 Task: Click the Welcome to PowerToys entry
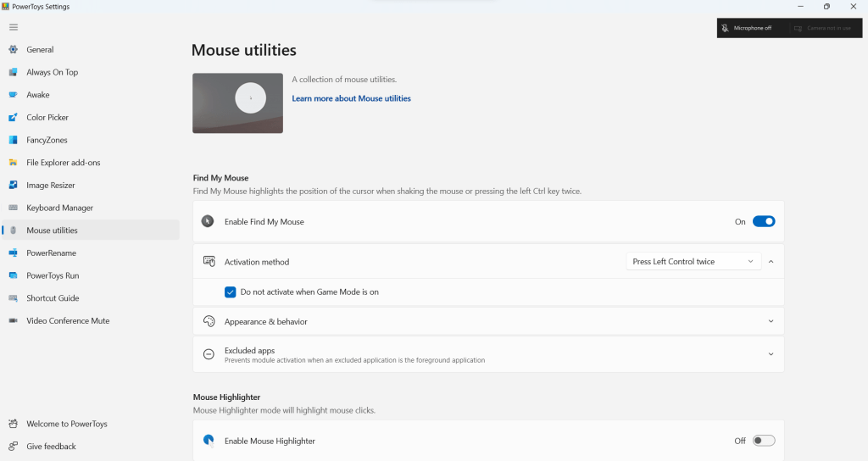tap(91, 424)
